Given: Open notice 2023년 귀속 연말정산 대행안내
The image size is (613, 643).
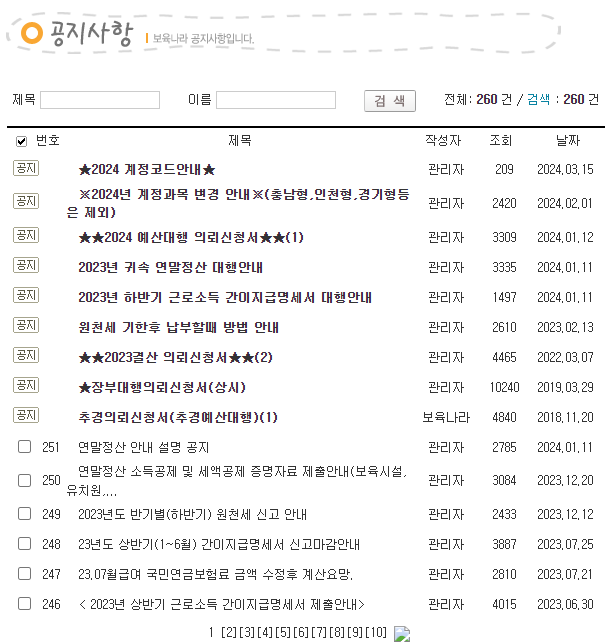Looking at the screenshot, I should coord(171,267).
